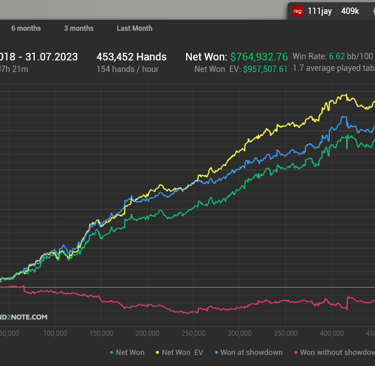The width and height of the screenshot is (375, 366).
Task: Toggle the Won at showdown legend series
Action: tap(249, 352)
